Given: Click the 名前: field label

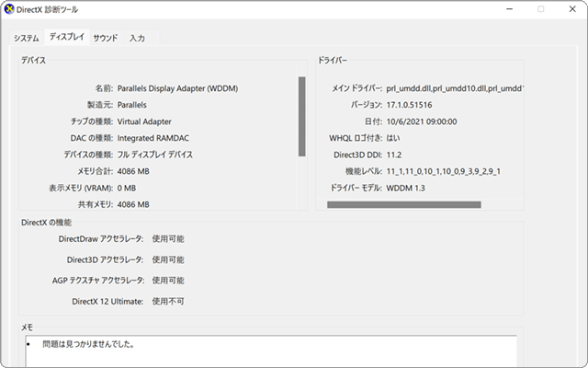Looking at the screenshot, I should click(104, 88).
